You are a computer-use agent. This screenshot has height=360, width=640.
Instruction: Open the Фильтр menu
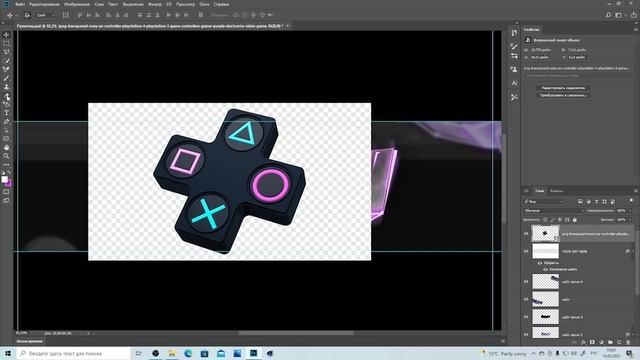(x=155, y=4)
